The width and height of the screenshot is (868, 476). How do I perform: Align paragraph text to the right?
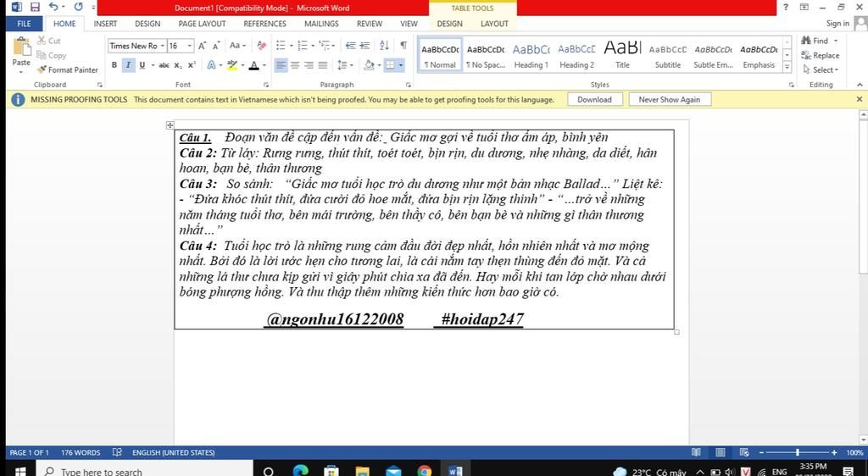pos(309,65)
